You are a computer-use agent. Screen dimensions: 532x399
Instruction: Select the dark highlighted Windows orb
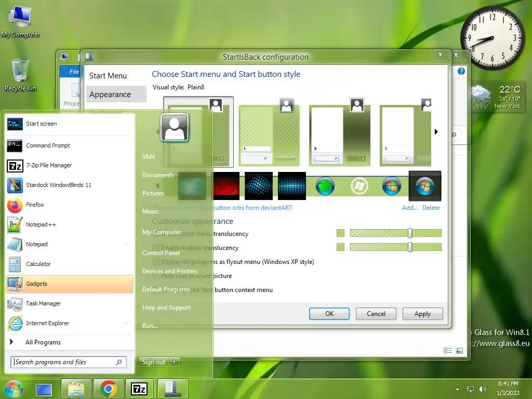coord(425,187)
